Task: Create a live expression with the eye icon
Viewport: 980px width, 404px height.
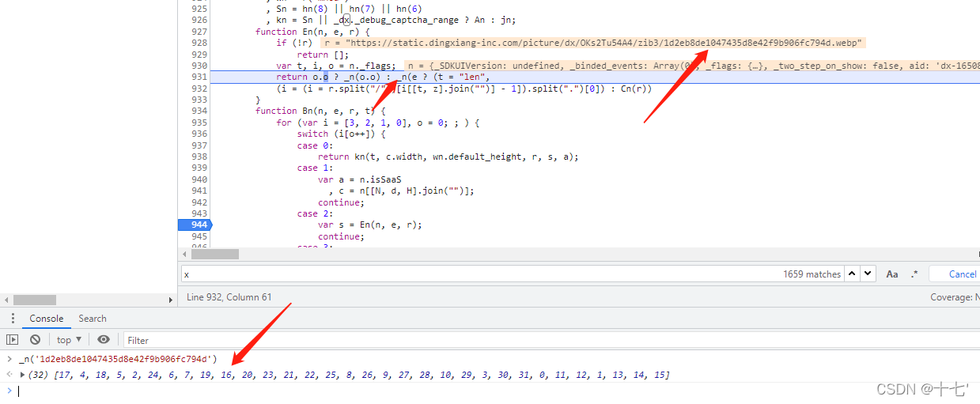Action: 104,339
